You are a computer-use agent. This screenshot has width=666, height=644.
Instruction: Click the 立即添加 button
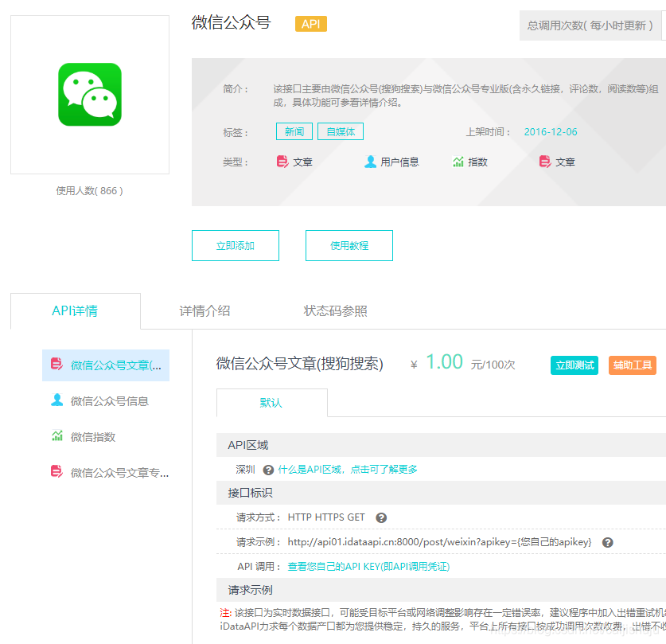(x=236, y=245)
